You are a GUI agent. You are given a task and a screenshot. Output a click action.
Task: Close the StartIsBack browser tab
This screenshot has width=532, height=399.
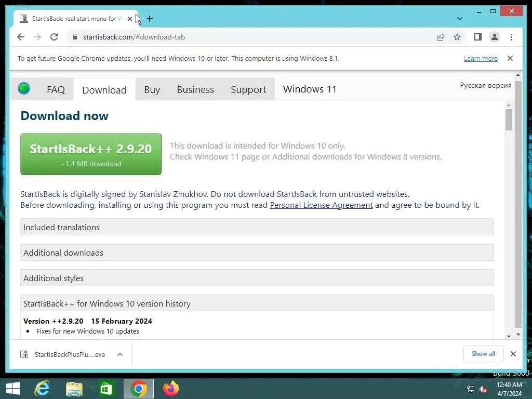coord(129,19)
